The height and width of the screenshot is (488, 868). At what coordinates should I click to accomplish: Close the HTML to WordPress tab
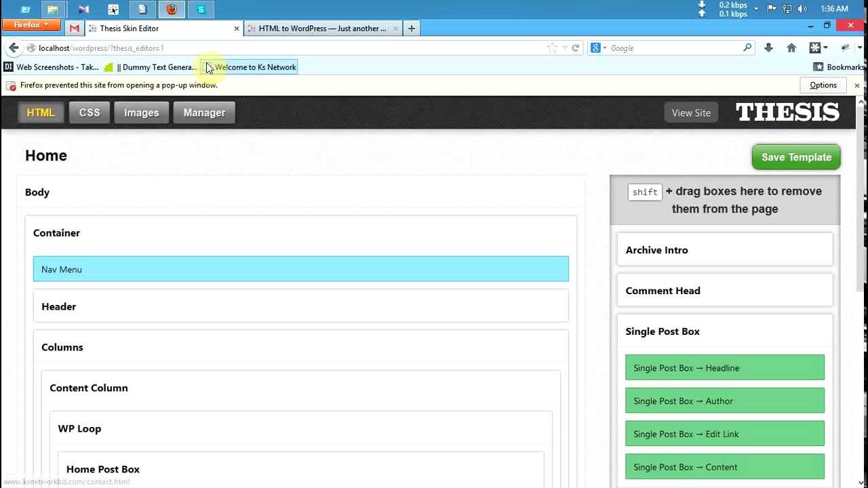(x=394, y=28)
